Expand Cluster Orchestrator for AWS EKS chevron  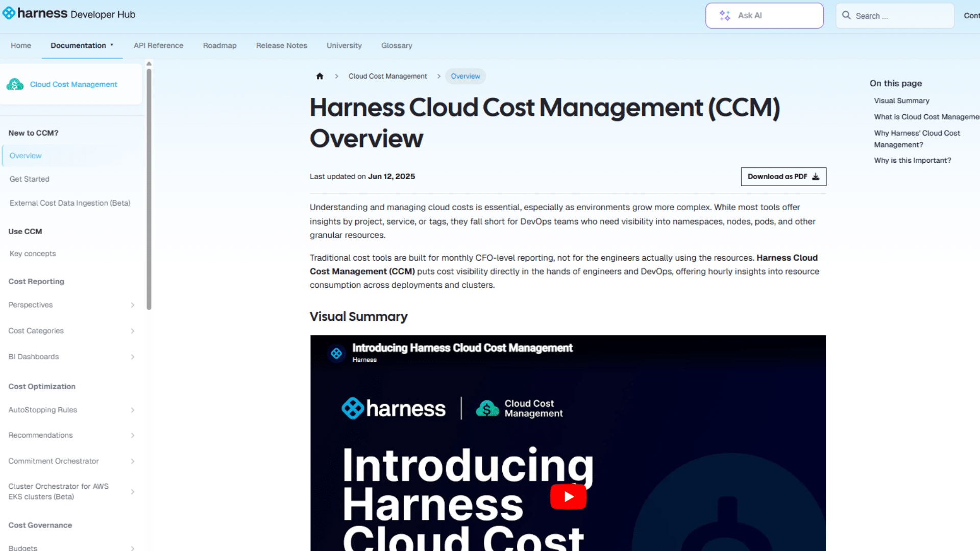click(x=133, y=492)
